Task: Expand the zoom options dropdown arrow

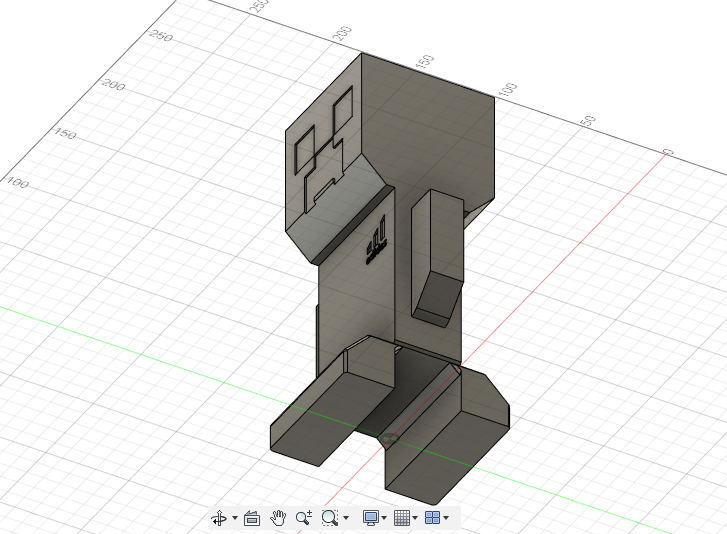Action: [346, 518]
